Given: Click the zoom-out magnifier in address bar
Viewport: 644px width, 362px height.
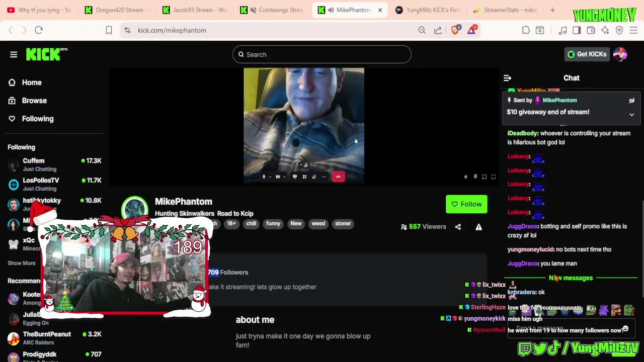Looking at the screenshot, I should pyautogui.click(x=422, y=30).
